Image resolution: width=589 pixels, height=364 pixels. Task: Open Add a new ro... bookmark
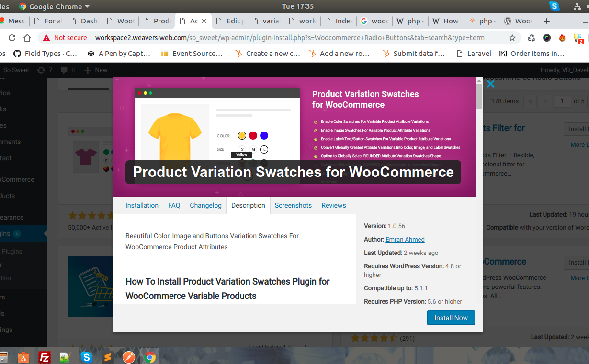tap(340, 54)
